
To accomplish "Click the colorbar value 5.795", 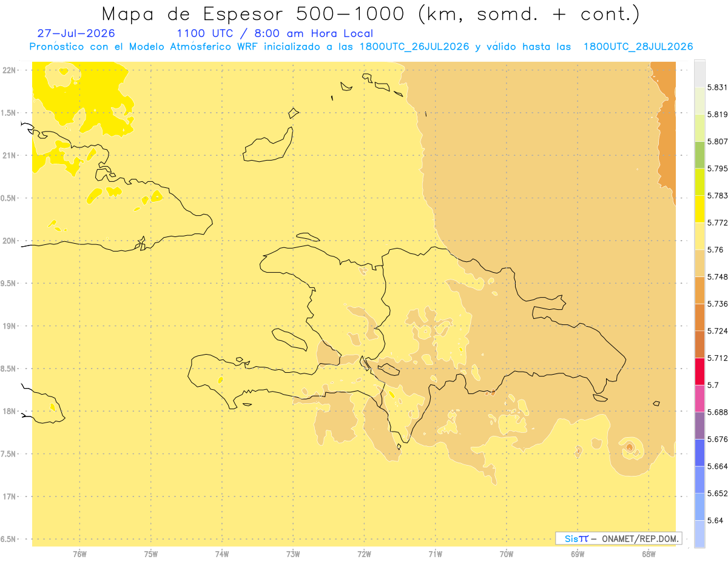I will [x=717, y=169].
